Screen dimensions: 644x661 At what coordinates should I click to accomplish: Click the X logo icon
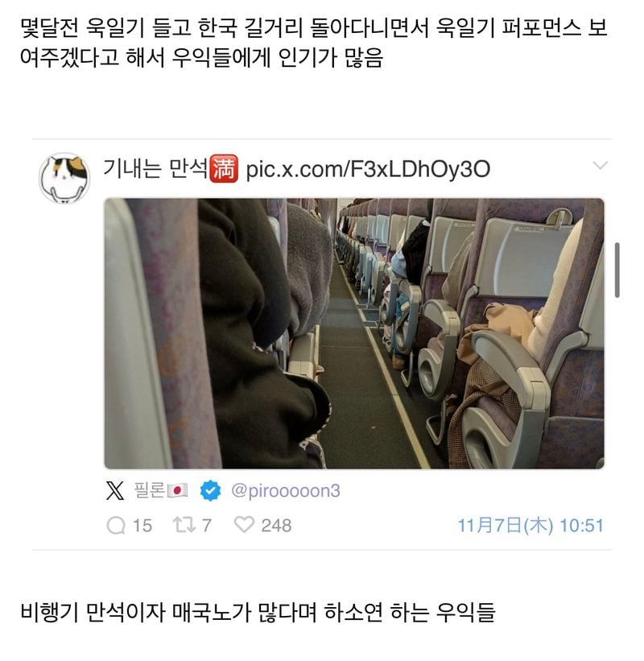115,490
